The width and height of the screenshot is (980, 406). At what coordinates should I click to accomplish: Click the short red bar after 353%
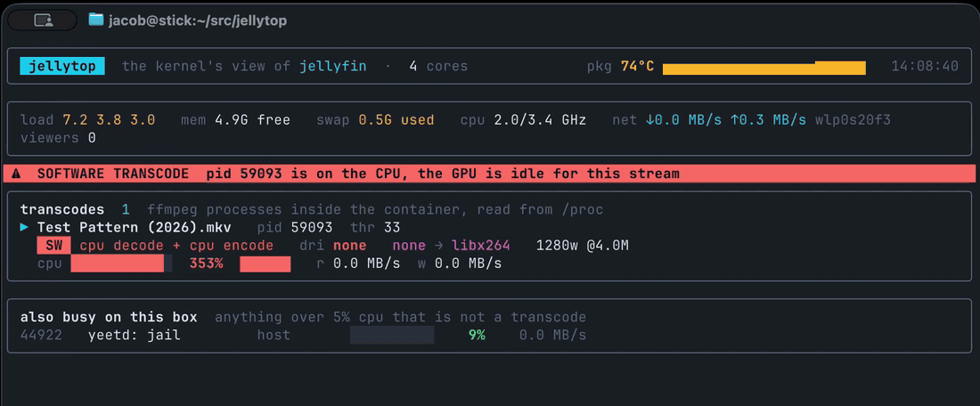click(x=265, y=264)
